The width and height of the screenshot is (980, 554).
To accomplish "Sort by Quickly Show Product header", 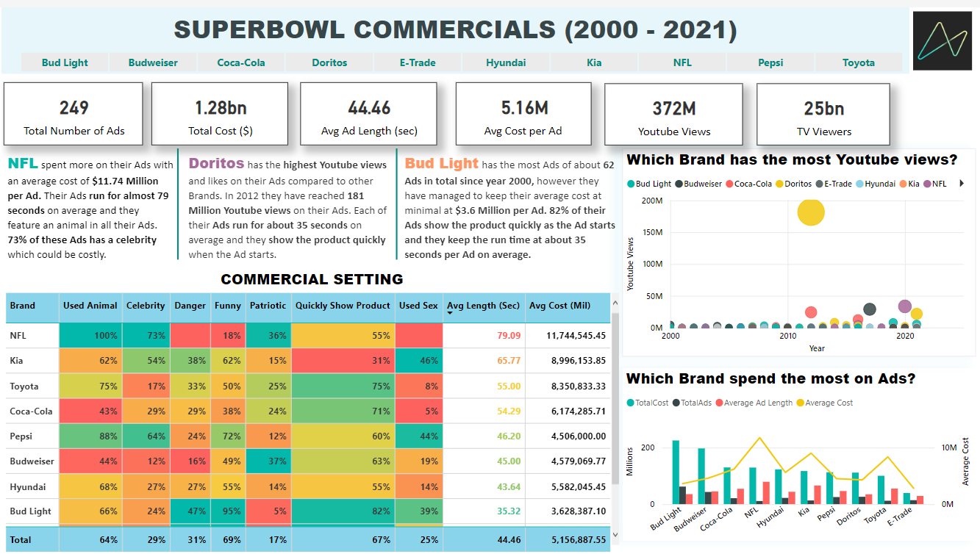I will point(343,306).
